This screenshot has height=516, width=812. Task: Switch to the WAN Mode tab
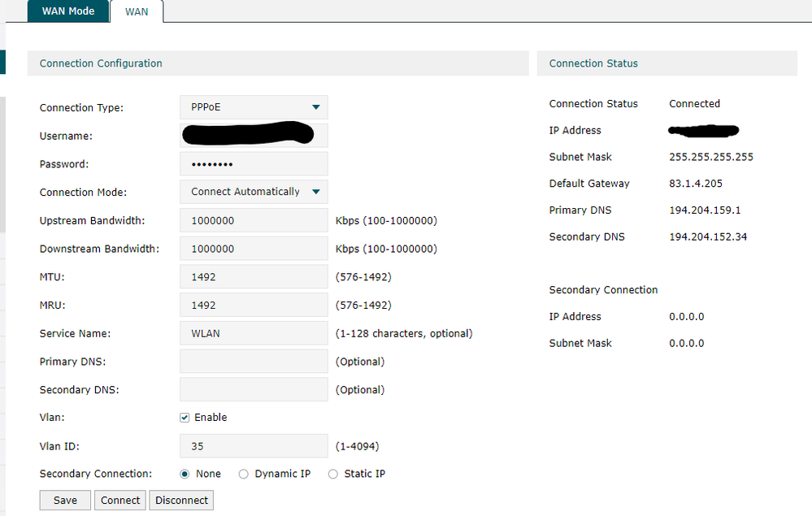[68, 11]
